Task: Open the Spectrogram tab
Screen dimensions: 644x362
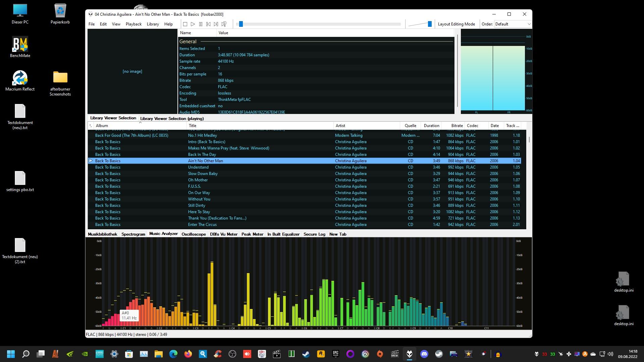Action: click(133, 234)
